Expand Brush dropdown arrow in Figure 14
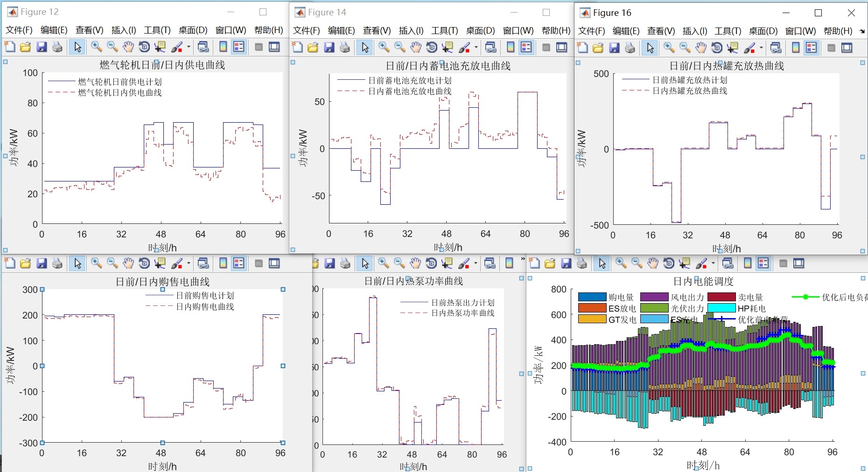The height and width of the screenshot is (472, 868). [x=476, y=47]
